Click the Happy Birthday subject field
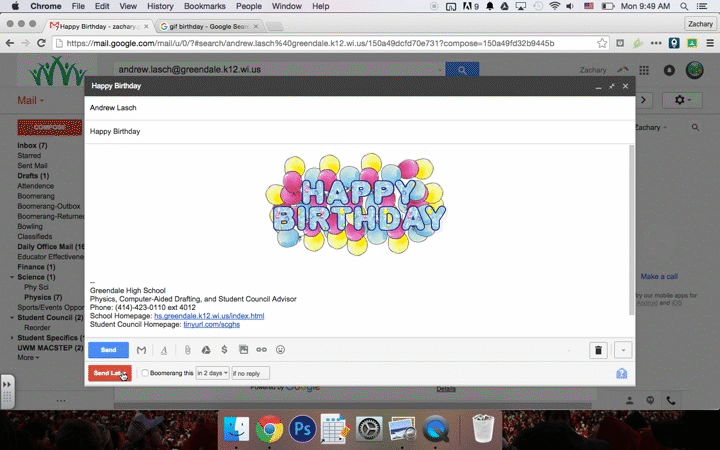Screen dimensions: 720x450 click(x=300, y=131)
